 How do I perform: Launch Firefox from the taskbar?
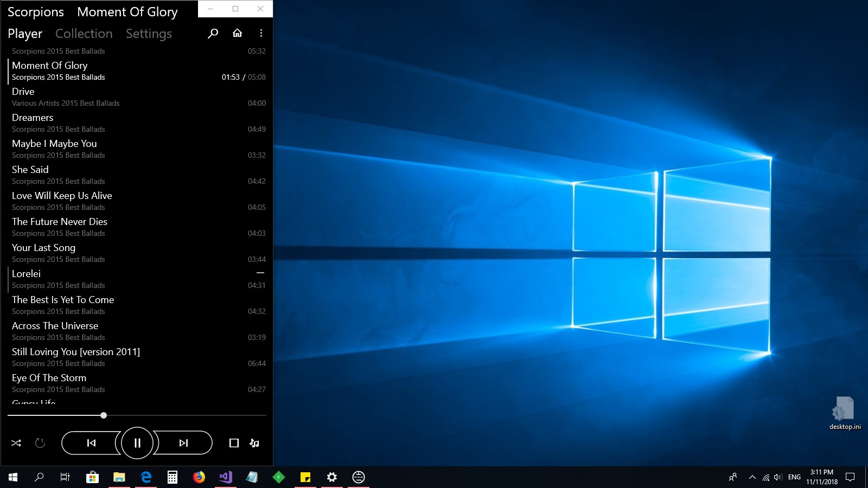[x=199, y=477]
